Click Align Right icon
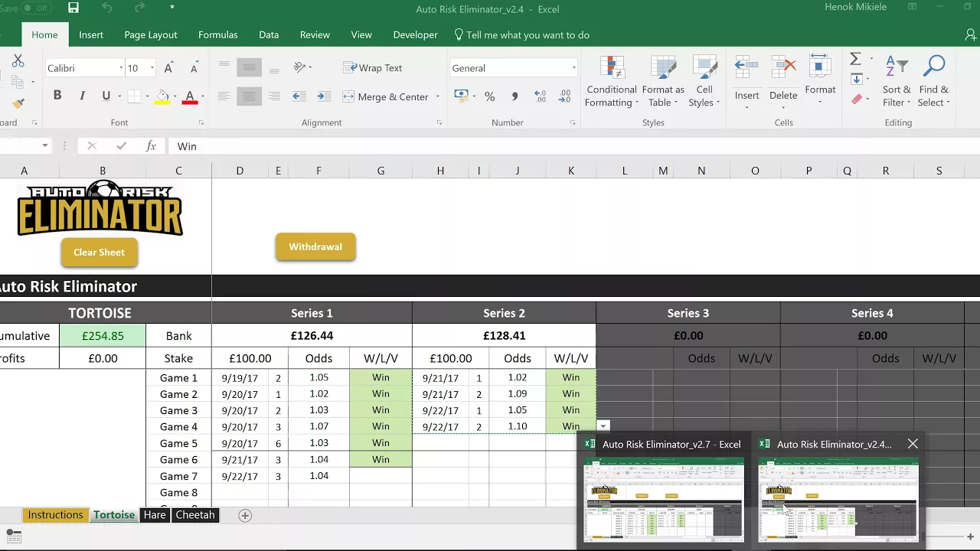 [274, 96]
